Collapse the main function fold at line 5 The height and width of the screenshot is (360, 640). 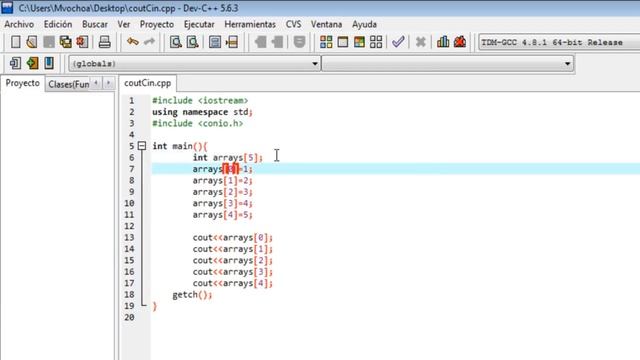[142, 146]
